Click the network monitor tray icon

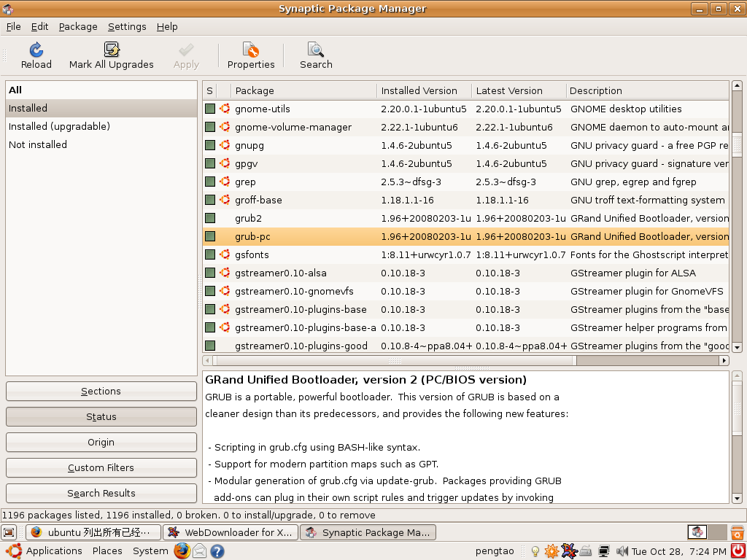[603, 551]
